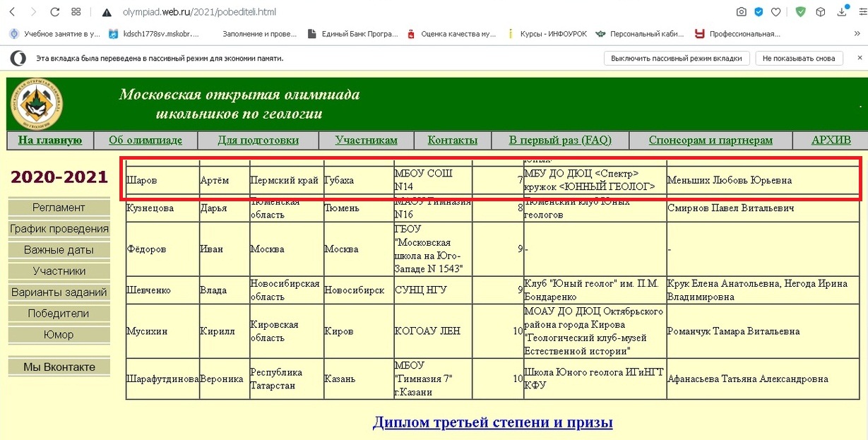Go forward with the browser arrow
This screenshot has width=868, height=440.
34,12
